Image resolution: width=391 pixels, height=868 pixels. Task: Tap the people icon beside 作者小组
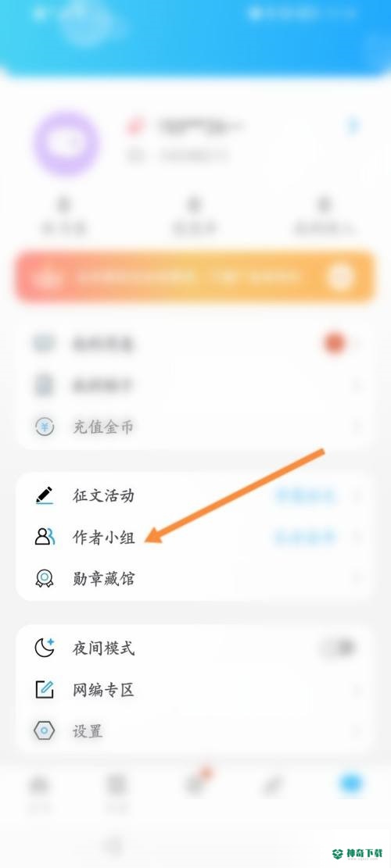tap(45, 537)
